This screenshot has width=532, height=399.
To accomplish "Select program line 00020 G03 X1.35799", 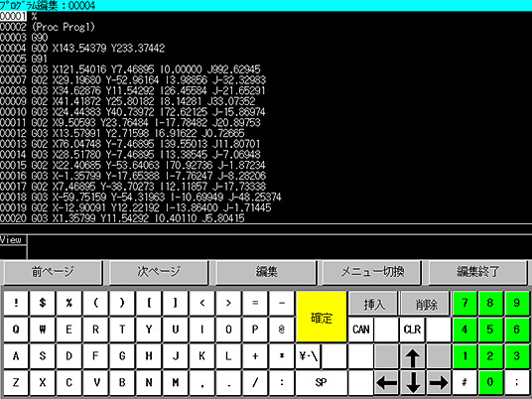I will [122, 218].
